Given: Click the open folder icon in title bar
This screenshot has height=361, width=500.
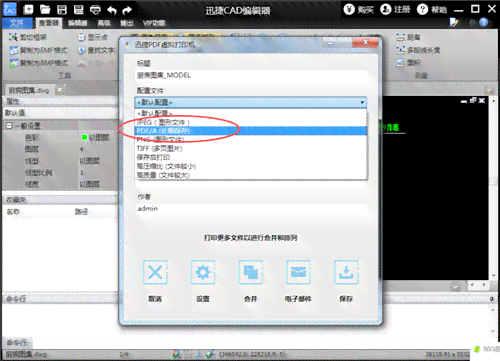Looking at the screenshot, I should click(x=45, y=9).
